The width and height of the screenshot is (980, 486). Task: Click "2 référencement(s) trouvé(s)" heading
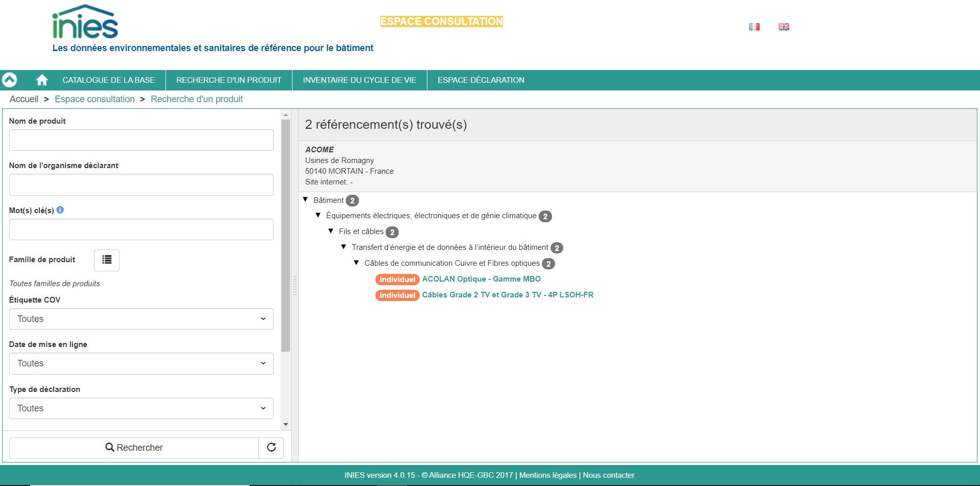point(386,125)
